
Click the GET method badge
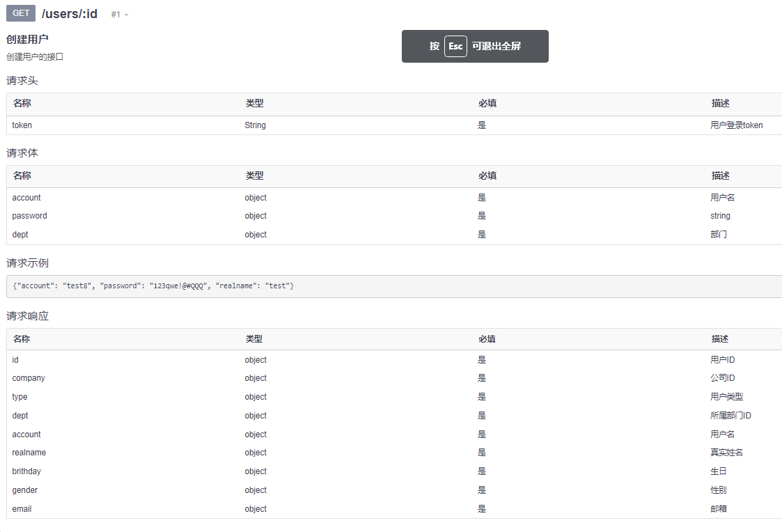point(21,13)
